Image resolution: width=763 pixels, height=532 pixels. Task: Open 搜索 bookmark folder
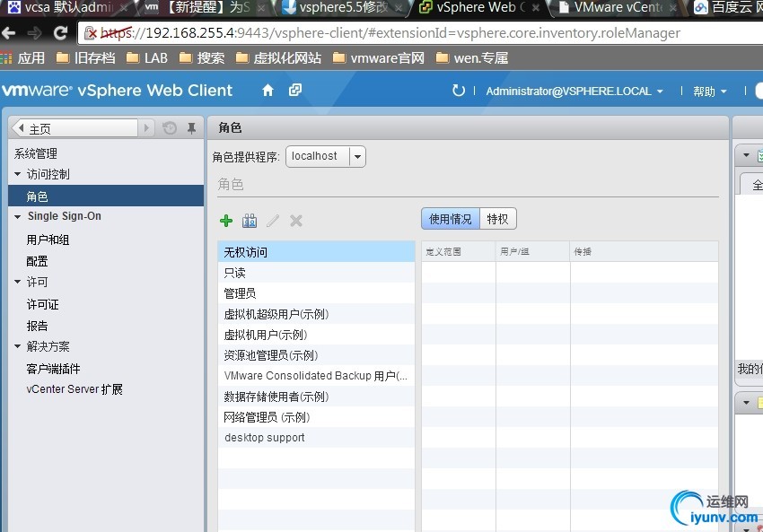202,58
